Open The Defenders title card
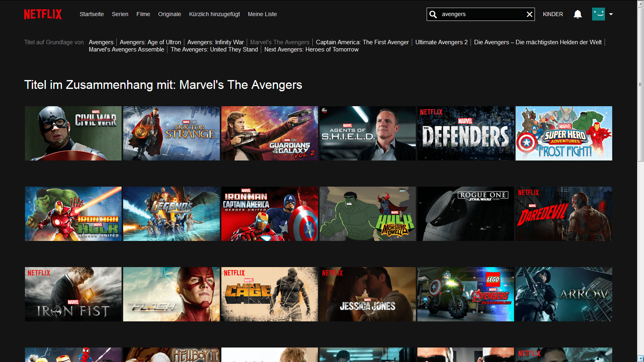 click(x=466, y=134)
